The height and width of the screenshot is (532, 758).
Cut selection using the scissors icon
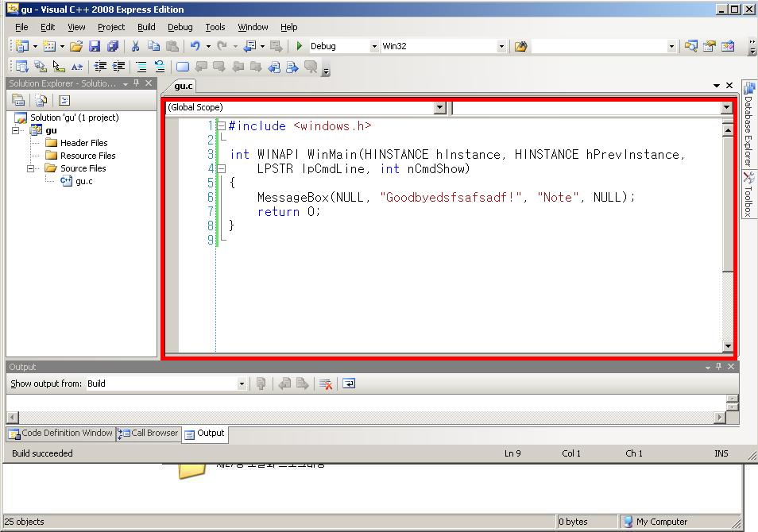[x=135, y=46]
